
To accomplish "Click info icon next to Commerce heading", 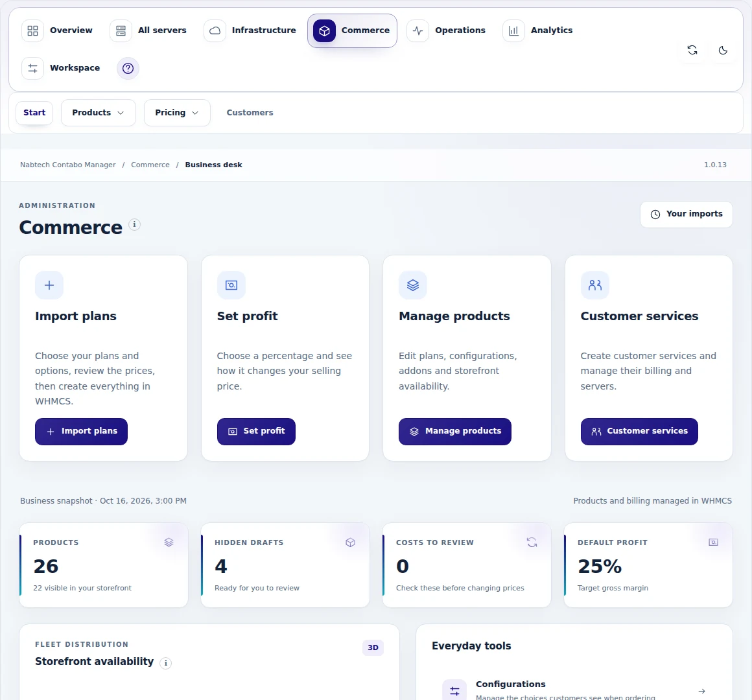I will [x=134, y=224].
